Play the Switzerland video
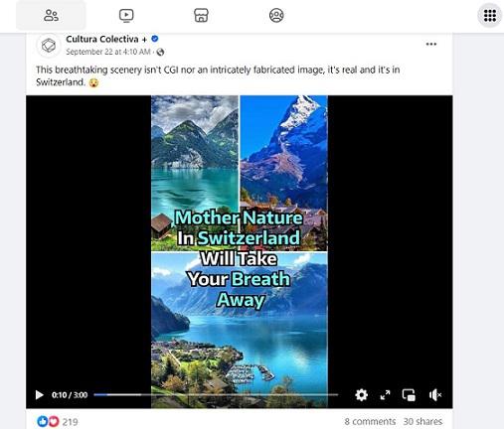Viewport: 504px width, 429px height. tap(39, 395)
